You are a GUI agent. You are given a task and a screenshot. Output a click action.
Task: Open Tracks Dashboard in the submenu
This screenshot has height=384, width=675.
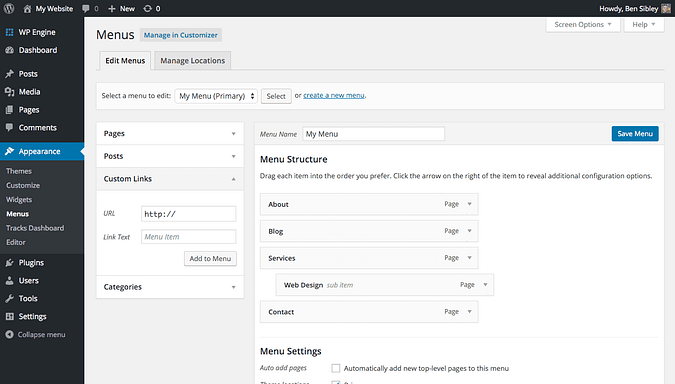(x=35, y=228)
